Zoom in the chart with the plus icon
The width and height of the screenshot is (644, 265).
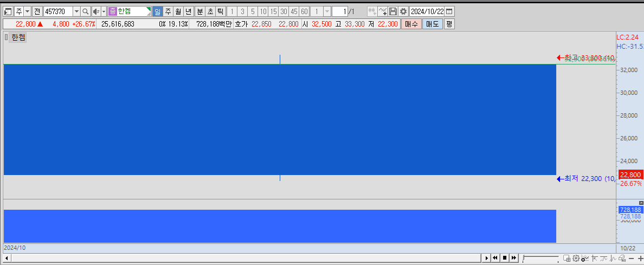(640, 258)
